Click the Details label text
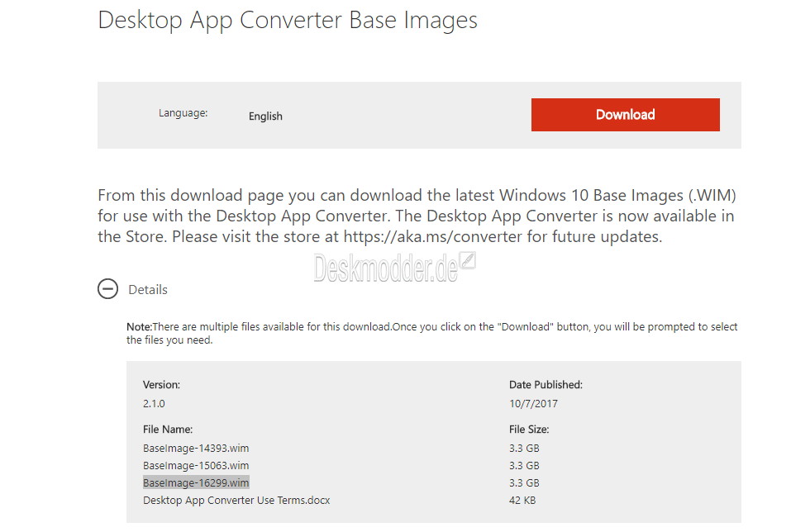791x532 pixels. point(148,289)
